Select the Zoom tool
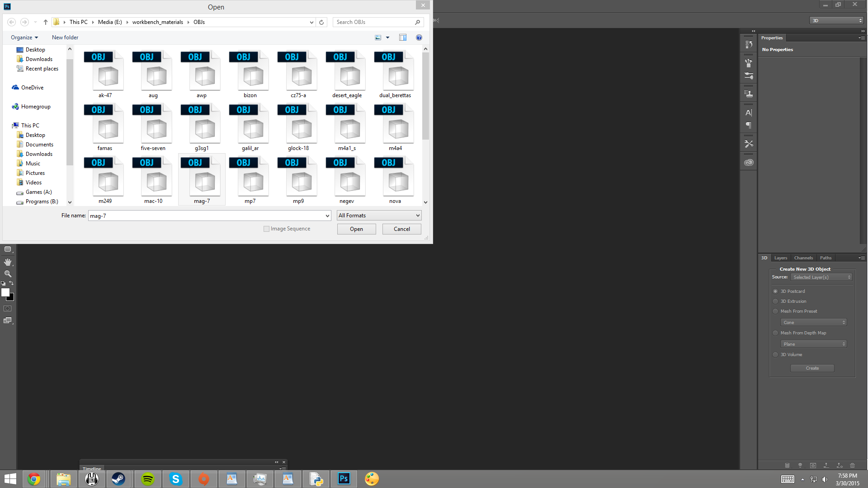This screenshot has height=488, width=868. (x=8, y=274)
